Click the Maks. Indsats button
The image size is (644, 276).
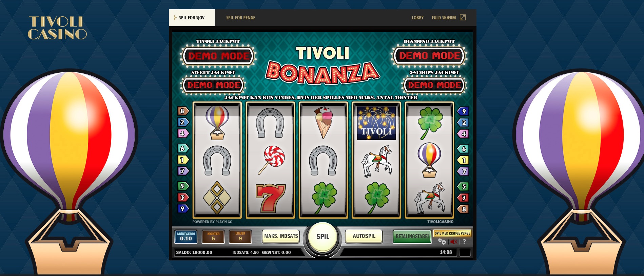pos(281,236)
